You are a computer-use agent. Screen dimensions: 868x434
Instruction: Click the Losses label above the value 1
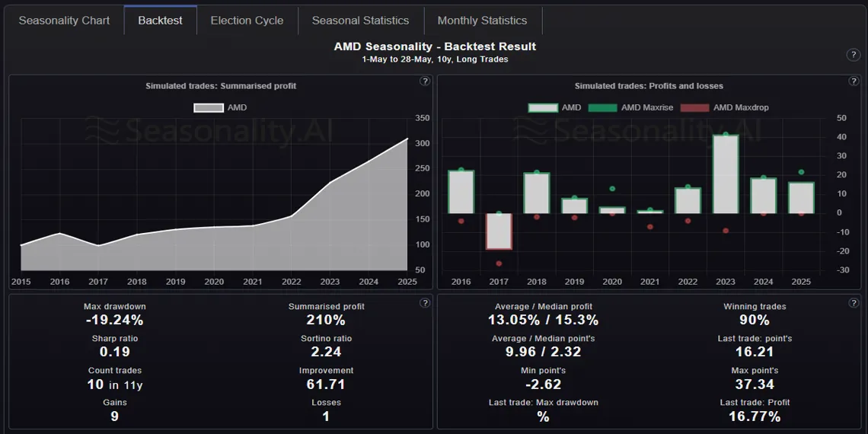click(326, 403)
